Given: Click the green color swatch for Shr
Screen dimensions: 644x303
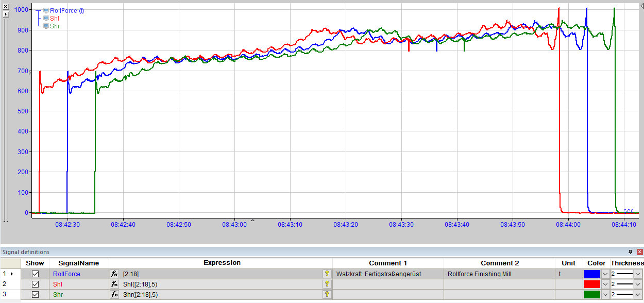Looking at the screenshot, I should tap(592, 294).
